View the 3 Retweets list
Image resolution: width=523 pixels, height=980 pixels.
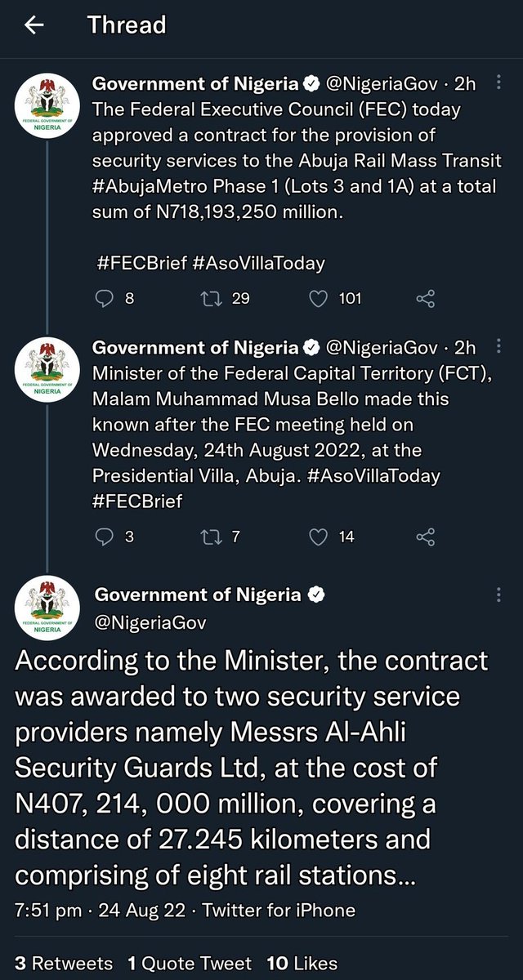64,963
